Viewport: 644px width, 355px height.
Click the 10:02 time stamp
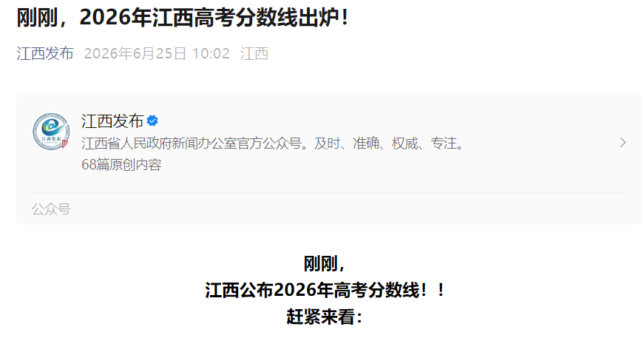click(x=211, y=53)
